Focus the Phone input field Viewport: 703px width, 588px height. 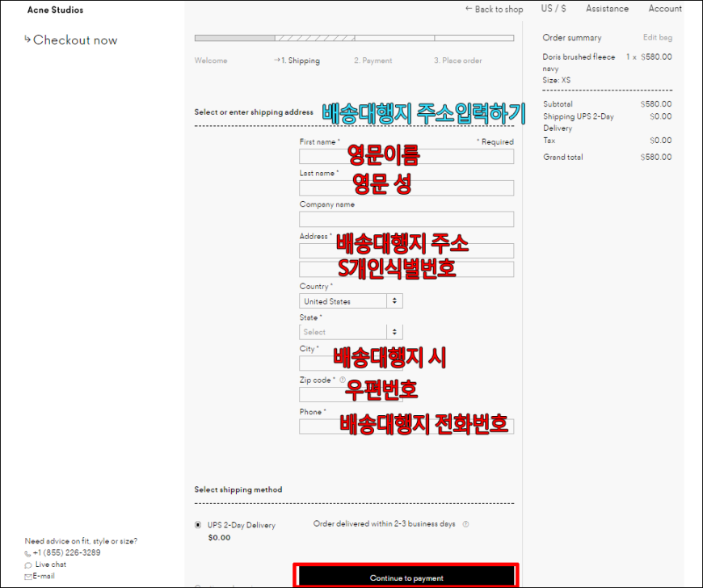(406, 426)
